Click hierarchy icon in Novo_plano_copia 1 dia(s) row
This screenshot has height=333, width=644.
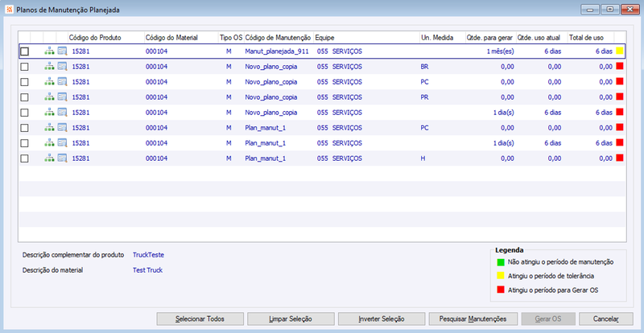coord(49,113)
